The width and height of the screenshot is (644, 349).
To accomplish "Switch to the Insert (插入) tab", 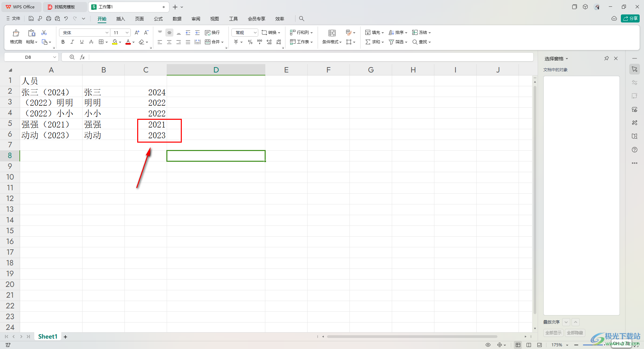I will pyautogui.click(x=120, y=19).
